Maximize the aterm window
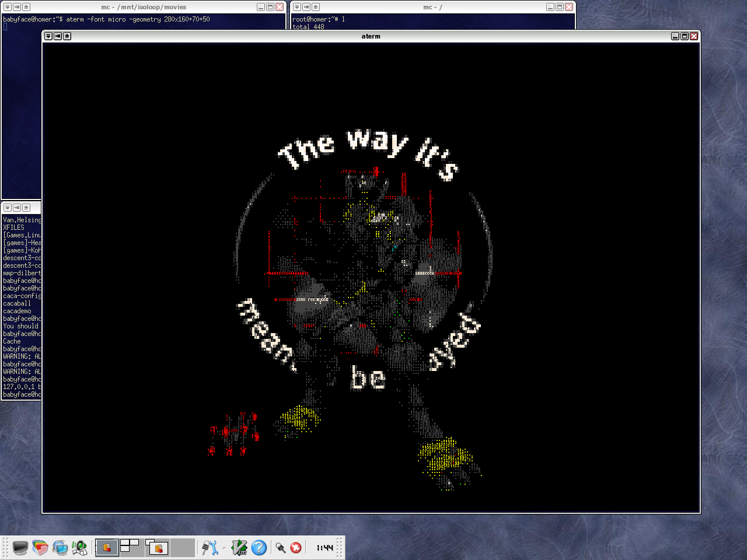This screenshot has width=747, height=560. pyautogui.click(x=685, y=36)
